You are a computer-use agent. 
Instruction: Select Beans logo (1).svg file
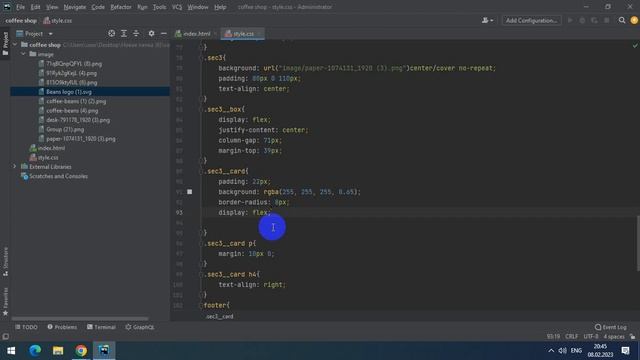coord(69,92)
